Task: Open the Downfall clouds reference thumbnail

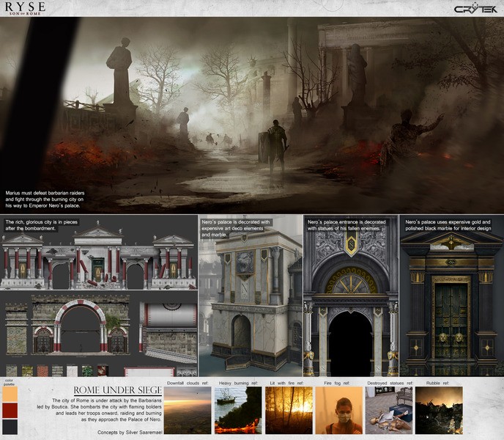Action: pos(188,411)
